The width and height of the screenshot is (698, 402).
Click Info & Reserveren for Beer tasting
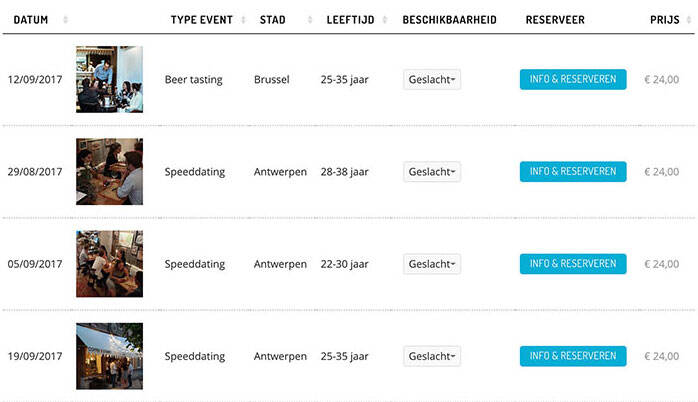click(x=573, y=80)
